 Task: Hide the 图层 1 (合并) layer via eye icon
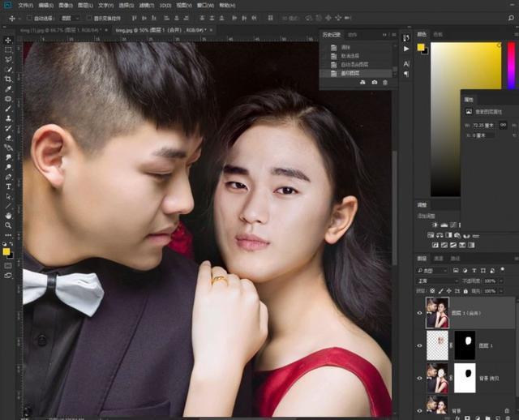[419, 311]
